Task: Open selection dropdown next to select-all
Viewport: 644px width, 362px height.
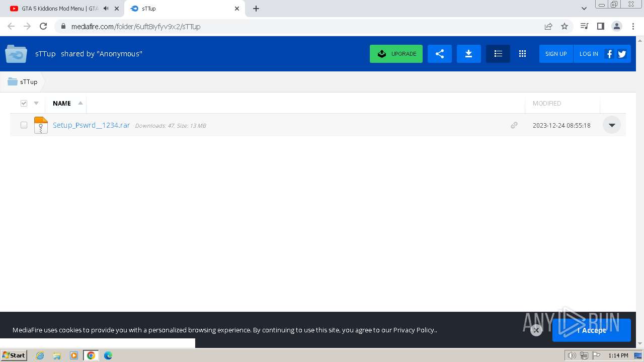Action: click(36, 103)
